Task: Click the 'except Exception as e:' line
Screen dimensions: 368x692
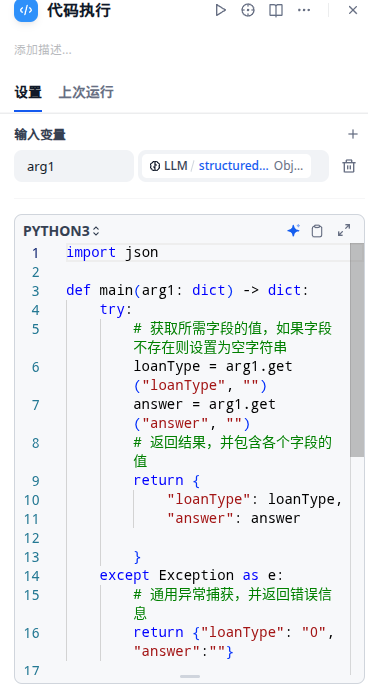Action: [191, 575]
